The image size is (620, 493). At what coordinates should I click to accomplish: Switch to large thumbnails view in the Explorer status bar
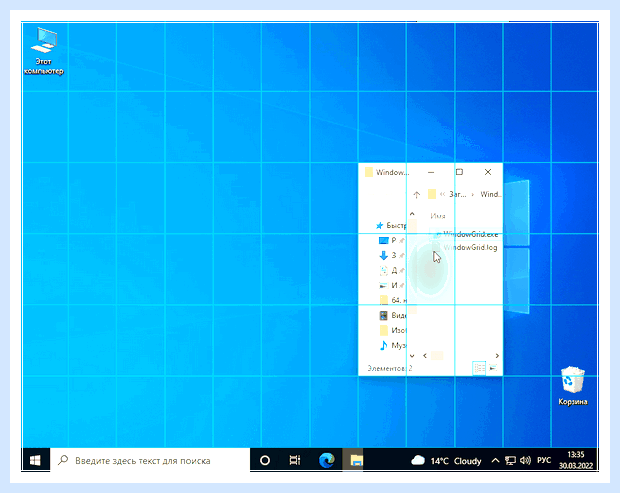point(493,368)
